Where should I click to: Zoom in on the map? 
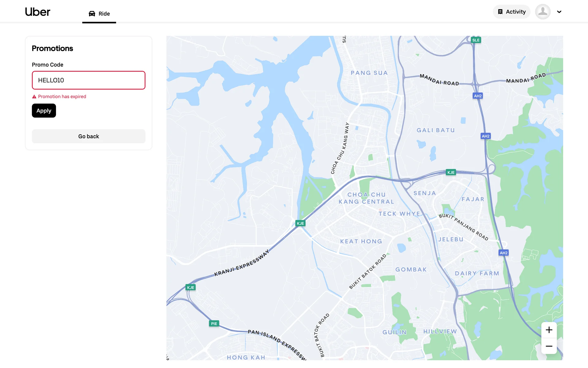point(549,330)
